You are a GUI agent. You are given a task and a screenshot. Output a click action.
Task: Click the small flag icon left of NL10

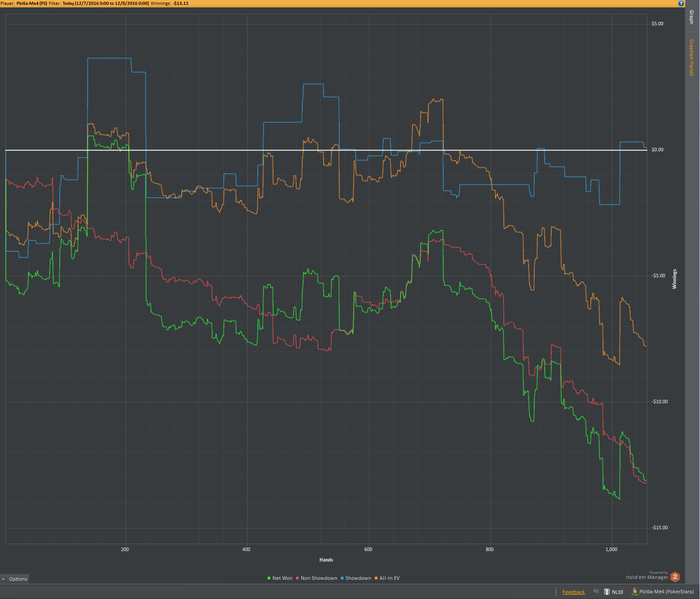tap(596, 591)
